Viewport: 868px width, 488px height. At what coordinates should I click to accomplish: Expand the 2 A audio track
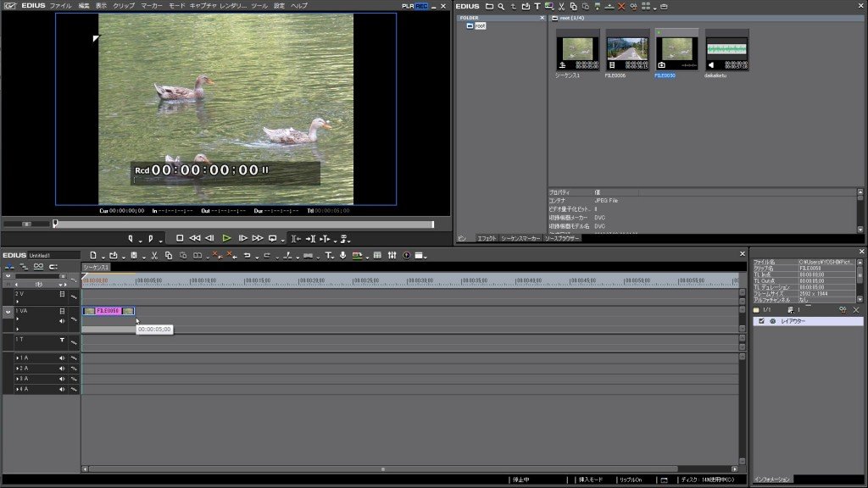pyautogui.click(x=18, y=369)
